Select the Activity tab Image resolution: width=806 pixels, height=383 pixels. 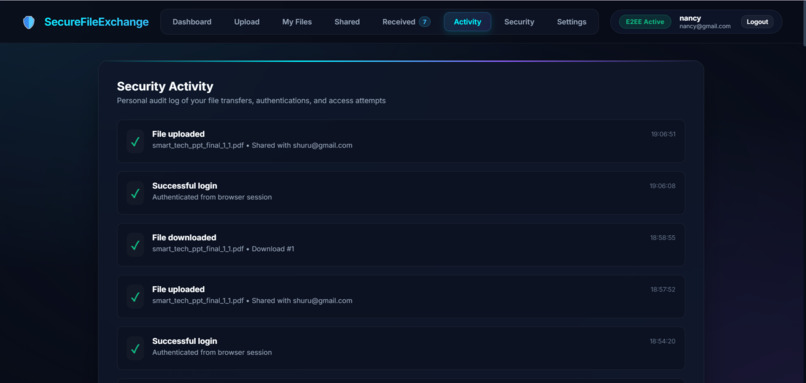(467, 22)
